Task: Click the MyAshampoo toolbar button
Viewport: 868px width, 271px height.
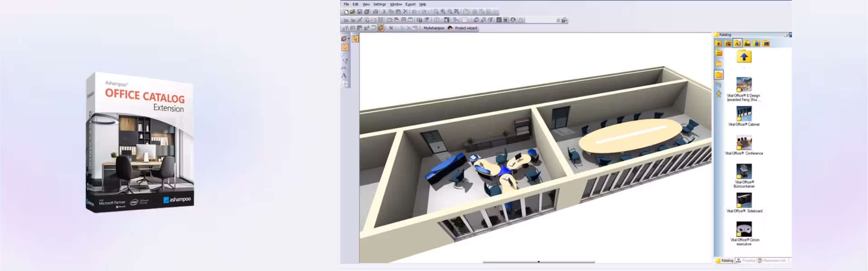Action: click(434, 28)
